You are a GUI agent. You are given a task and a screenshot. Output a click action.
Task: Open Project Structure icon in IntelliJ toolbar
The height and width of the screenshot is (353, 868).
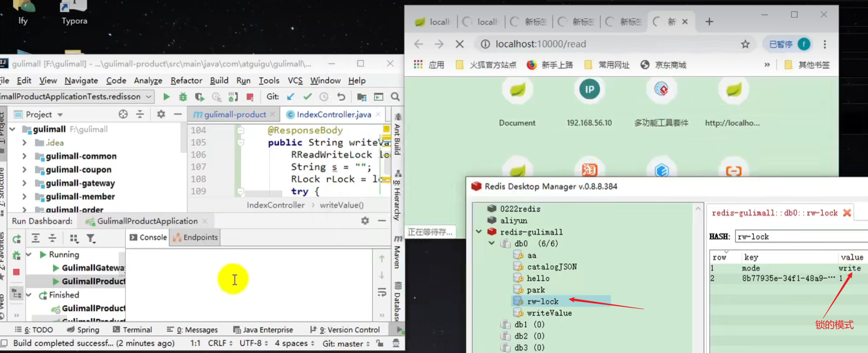pyautogui.click(x=362, y=96)
